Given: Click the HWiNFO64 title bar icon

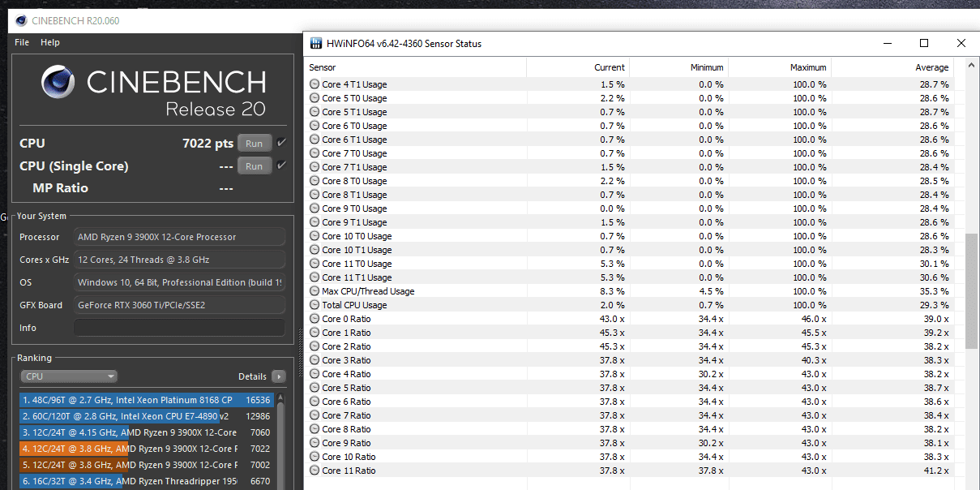Looking at the screenshot, I should click(x=316, y=43).
